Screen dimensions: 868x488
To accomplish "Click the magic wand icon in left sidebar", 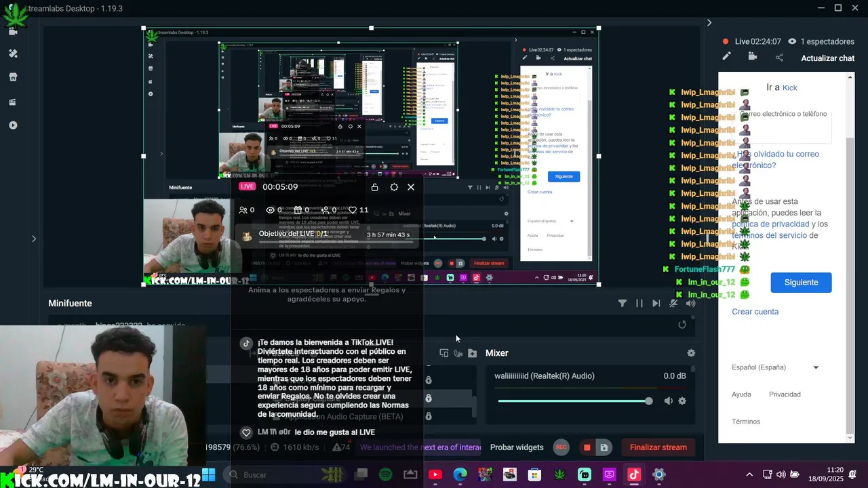I will [x=13, y=54].
